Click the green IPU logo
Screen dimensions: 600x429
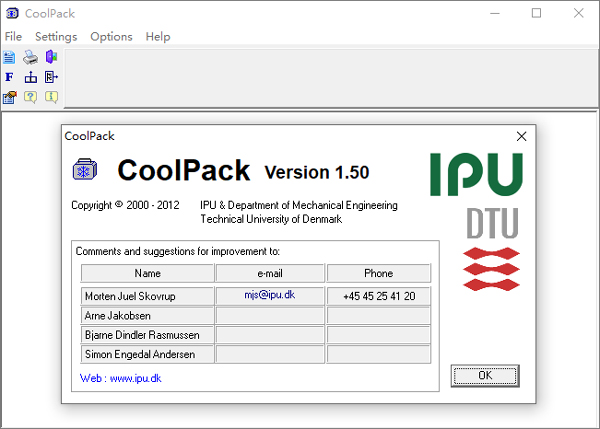(x=476, y=175)
